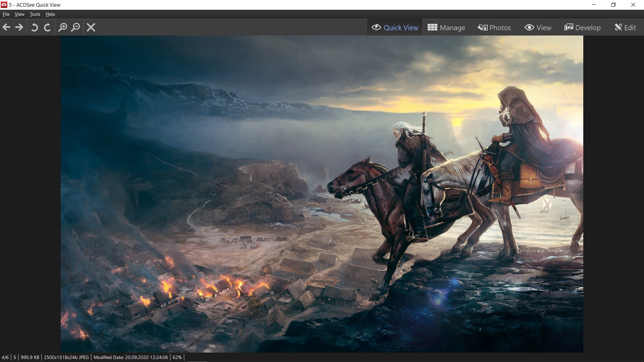Delete image using X toolbar icon
The height and width of the screenshot is (362, 644).
[x=91, y=27]
